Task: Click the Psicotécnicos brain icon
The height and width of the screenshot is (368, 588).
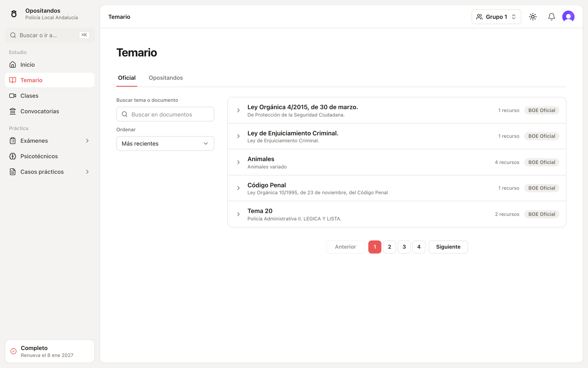Action: click(x=13, y=156)
